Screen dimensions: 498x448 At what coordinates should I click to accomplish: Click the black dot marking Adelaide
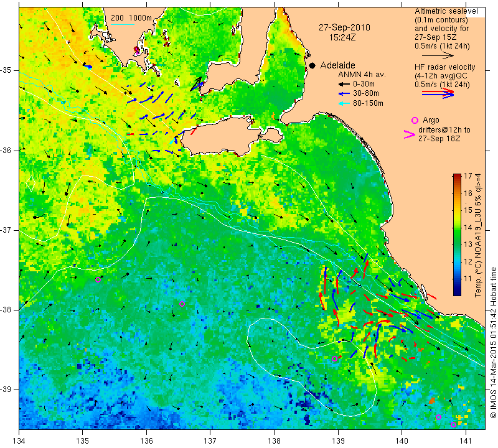click(312, 65)
